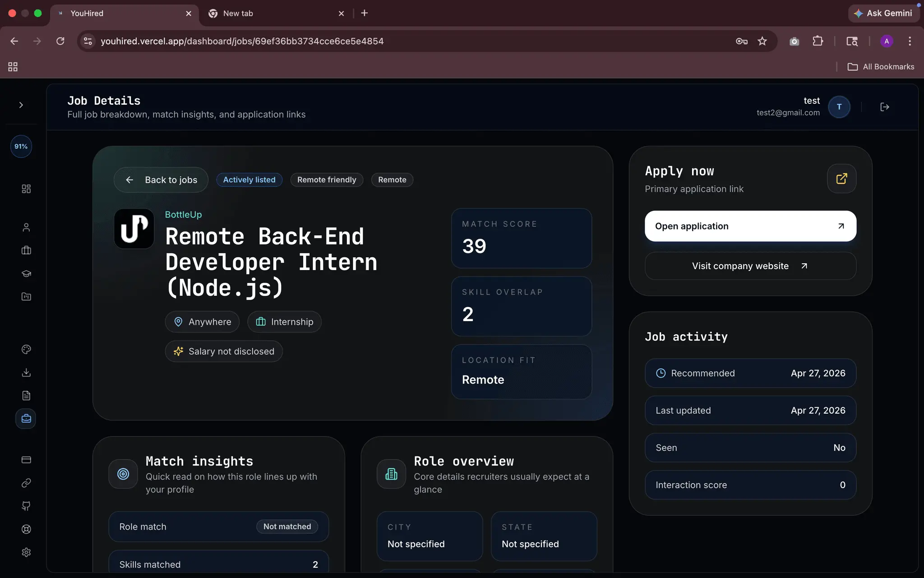Open the 91% profile completion indicator
The width and height of the screenshot is (924, 578).
coord(21,146)
